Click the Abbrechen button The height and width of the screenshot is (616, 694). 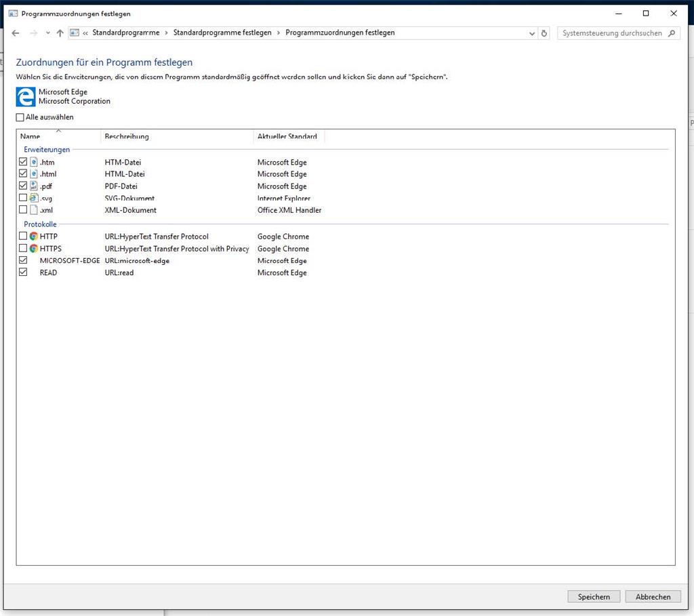(653, 596)
